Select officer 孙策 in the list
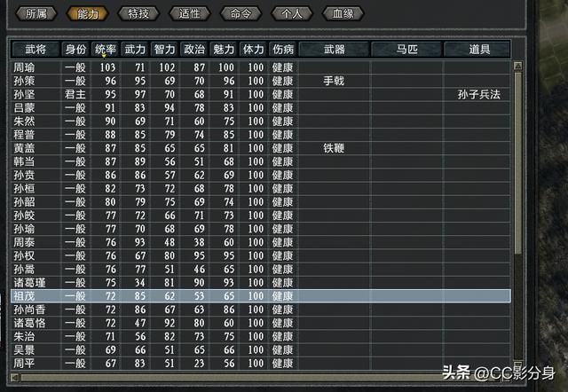This screenshot has height=392, width=568. click(261, 81)
